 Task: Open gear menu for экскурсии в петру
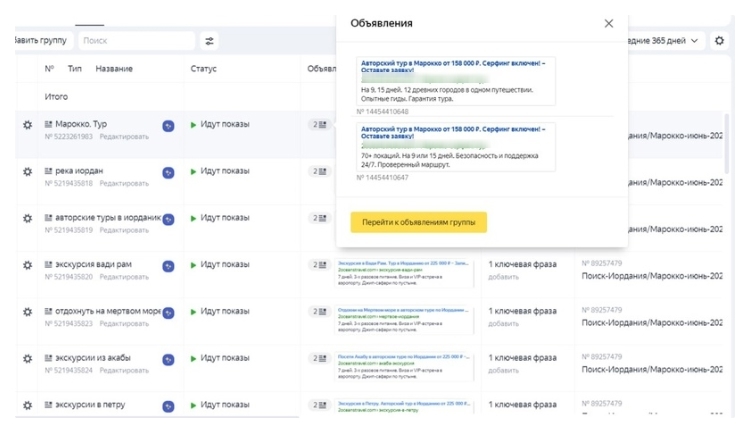click(x=28, y=405)
